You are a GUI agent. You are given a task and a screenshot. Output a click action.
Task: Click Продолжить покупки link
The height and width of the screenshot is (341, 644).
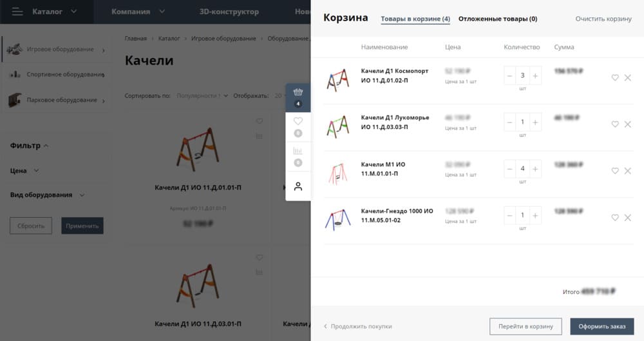357,327
